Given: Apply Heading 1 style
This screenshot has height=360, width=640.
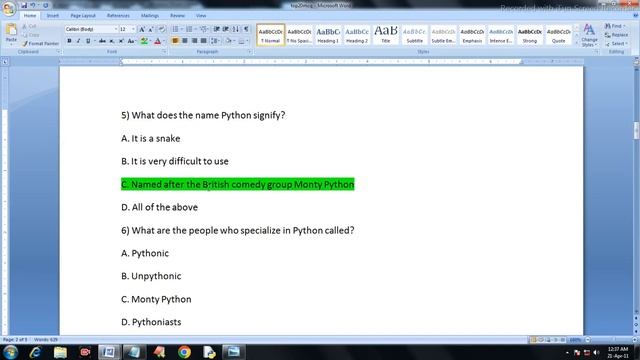Looking at the screenshot, I should (328, 35).
